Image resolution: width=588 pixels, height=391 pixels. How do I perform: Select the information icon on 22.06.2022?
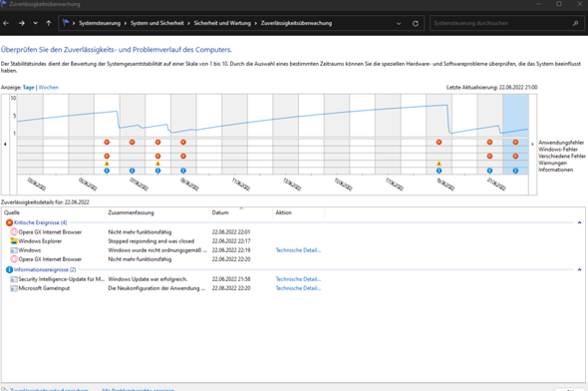coord(515,171)
